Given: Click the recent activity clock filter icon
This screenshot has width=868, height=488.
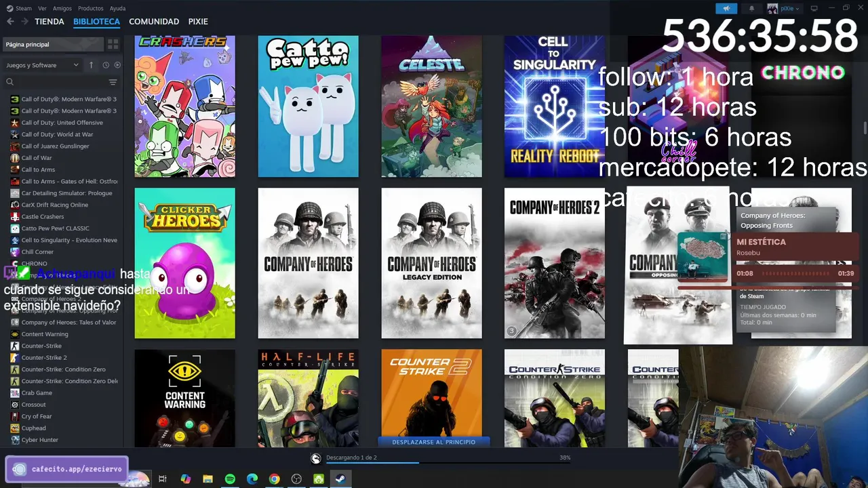Looking at the screenshot, I should pyautogui.click(x=106, y=65).
